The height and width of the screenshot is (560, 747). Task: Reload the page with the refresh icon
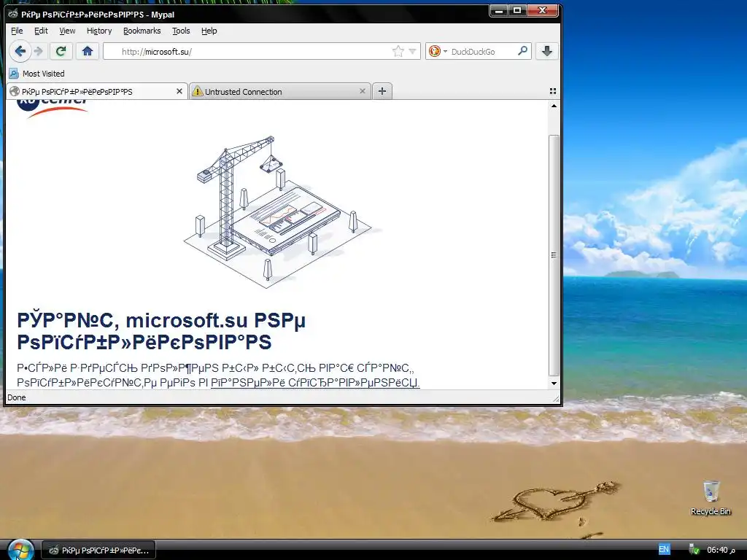pyautogui.click(x=61, y=51)
